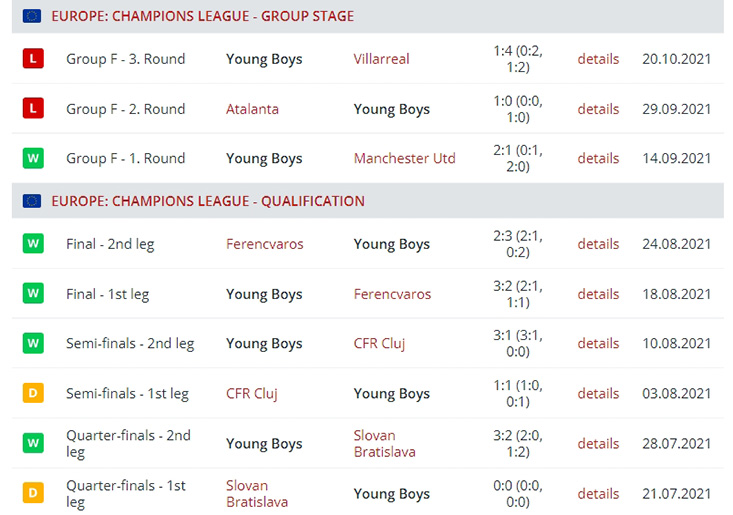
Task: Open the Europe Champions League Group Stage heading
Action: (202, 16)
